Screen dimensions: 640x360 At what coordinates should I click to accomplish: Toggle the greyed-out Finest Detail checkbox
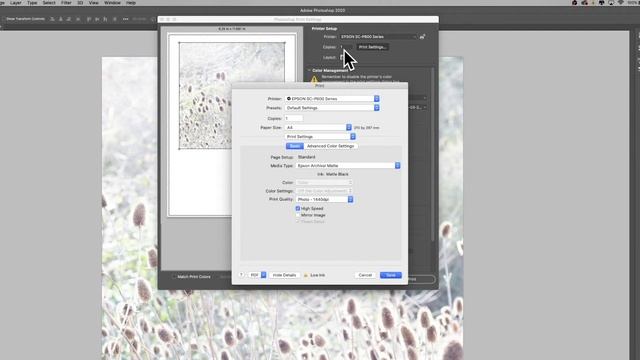(298, 222)
